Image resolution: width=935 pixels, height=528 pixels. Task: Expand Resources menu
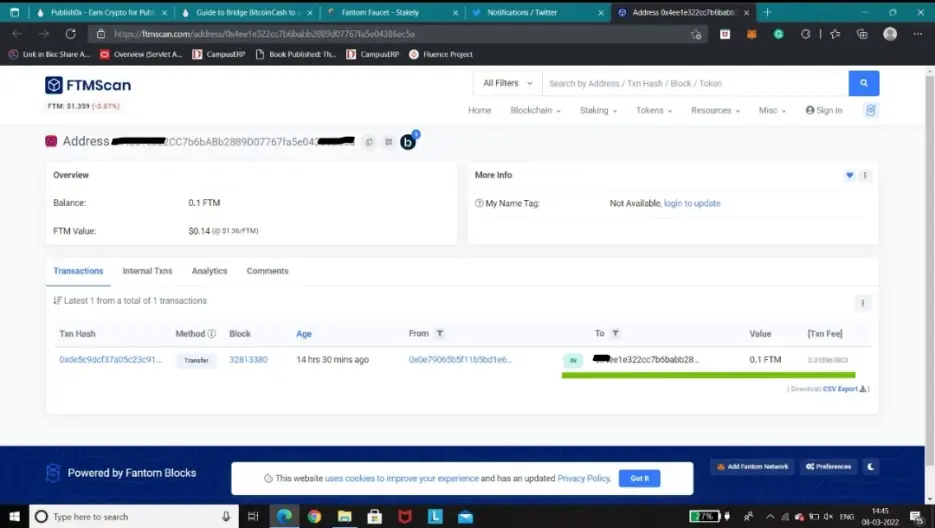coord(715,110)
